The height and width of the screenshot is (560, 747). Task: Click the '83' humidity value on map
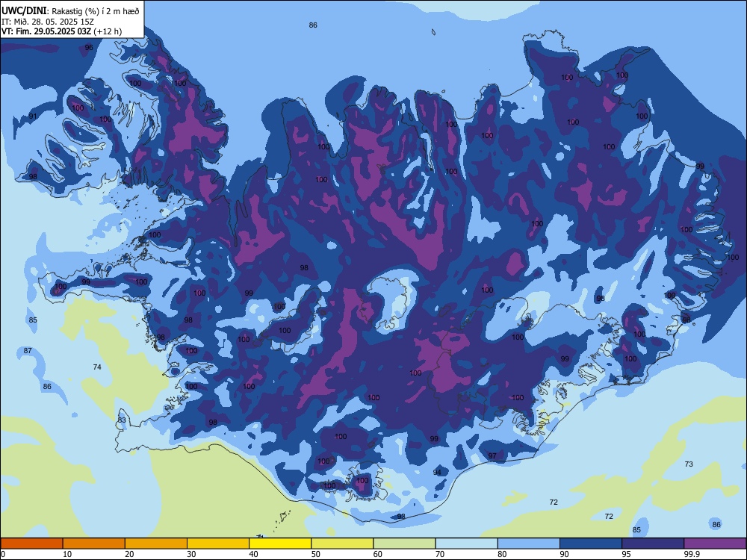click(122, 420)
